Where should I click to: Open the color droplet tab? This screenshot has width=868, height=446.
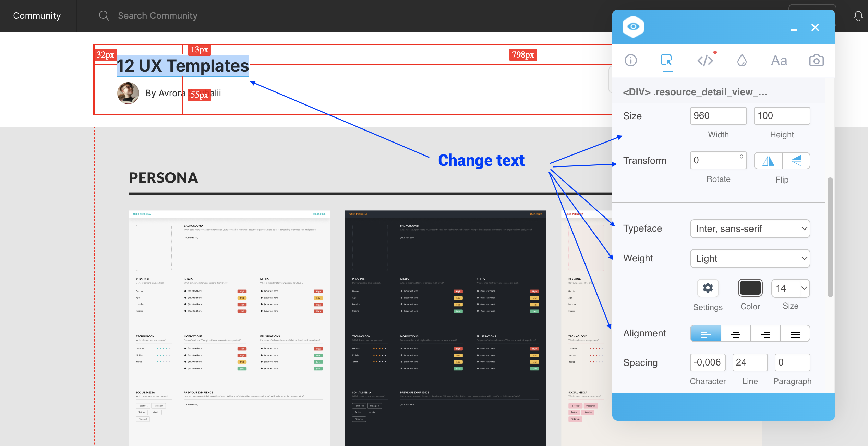[x=742, y=61]
